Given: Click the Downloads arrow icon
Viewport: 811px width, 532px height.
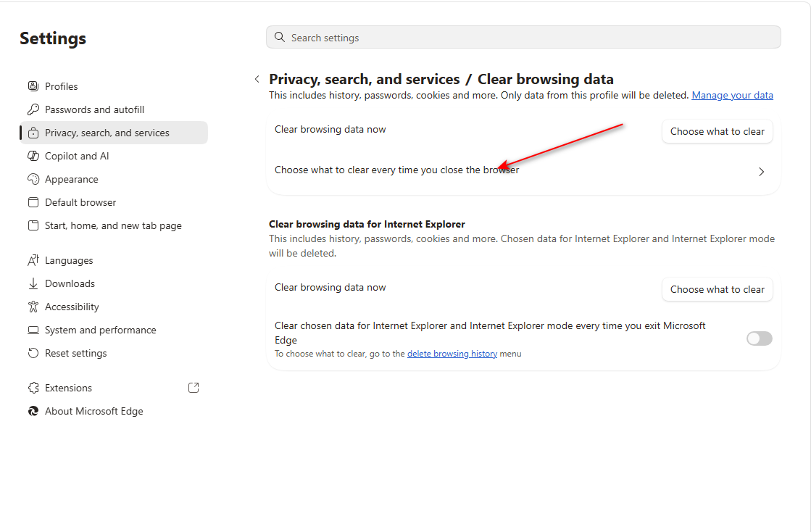Looking at the screenshot, I should click(x=33, y=284).
